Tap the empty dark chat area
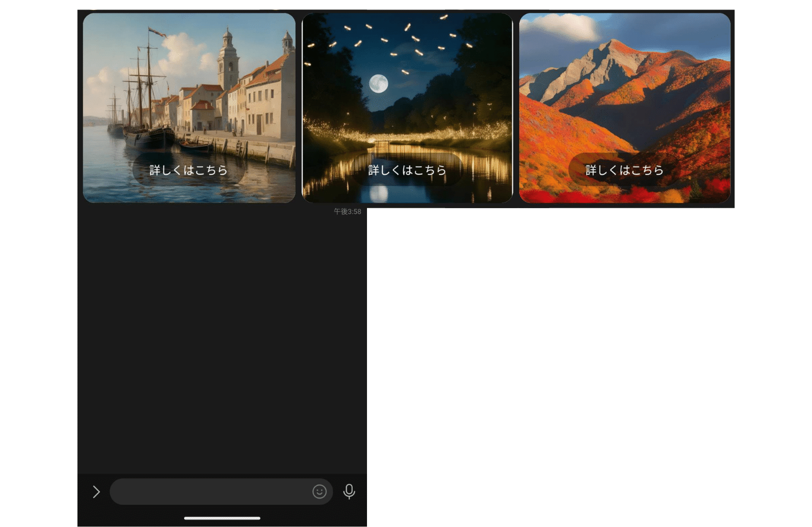Image resolution: width=812 pixels, height=527 pixels. pyautogui.click(x=222, y=343)
